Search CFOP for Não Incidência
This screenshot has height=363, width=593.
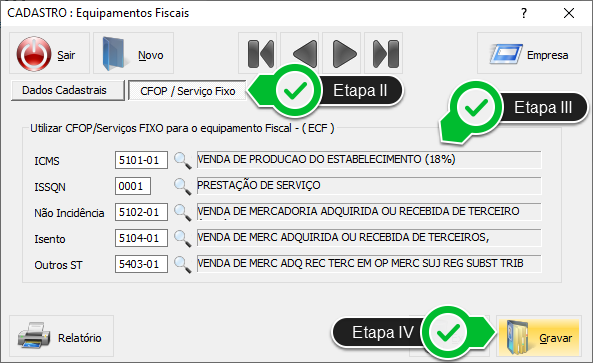(183, 213)
